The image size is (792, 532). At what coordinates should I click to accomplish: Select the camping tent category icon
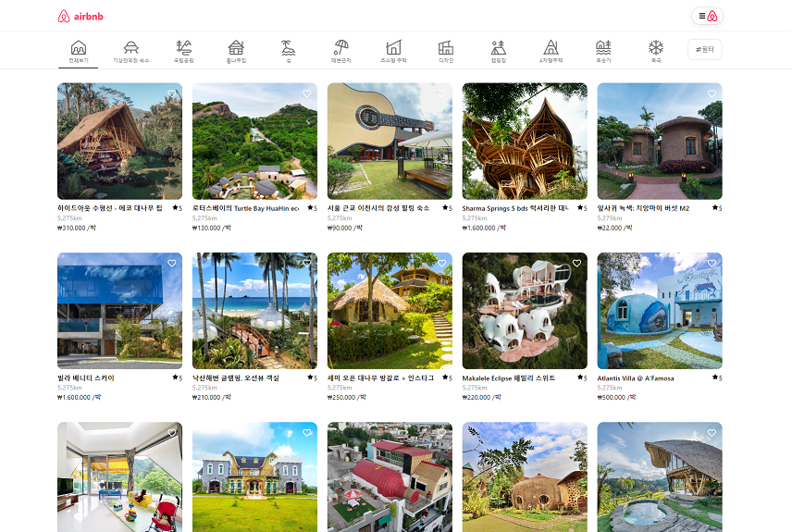tap(499, 47)
